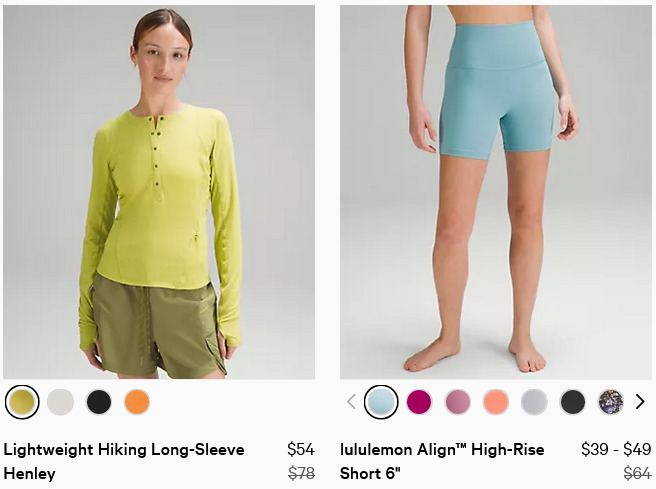This screenshot has width=656, height=489.
Task: Choose the magenta Align Short swatch
Action: coord(419,402)
